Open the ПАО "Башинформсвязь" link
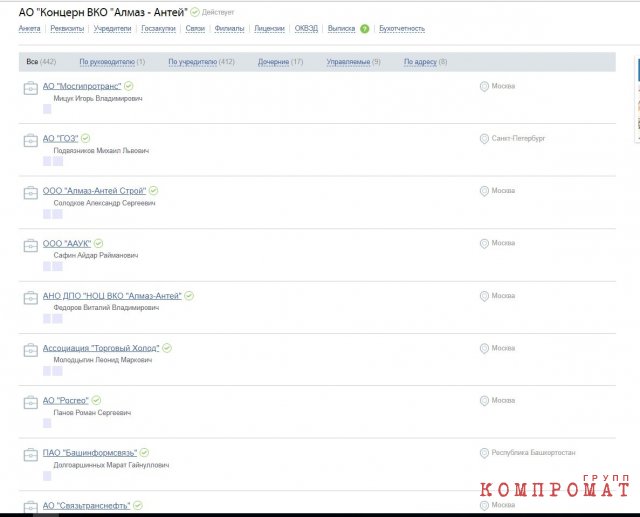Image resolution: width=640 pixels, height=517 pixels. click(90, 453)
